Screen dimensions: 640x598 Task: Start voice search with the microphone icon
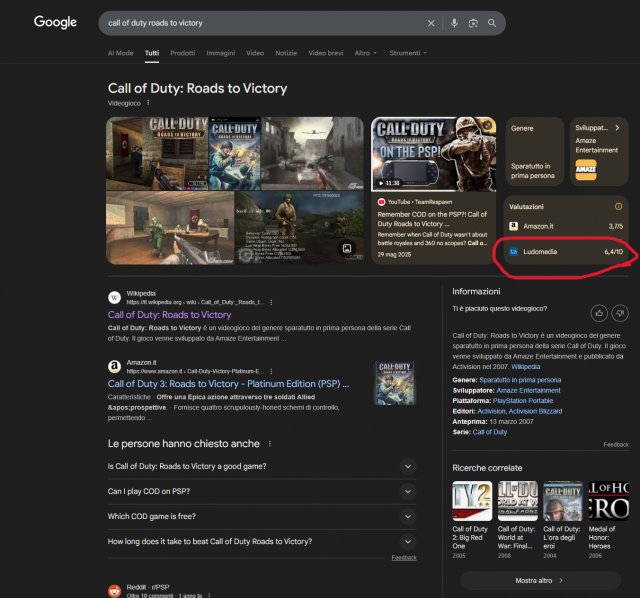click(454, 23)
